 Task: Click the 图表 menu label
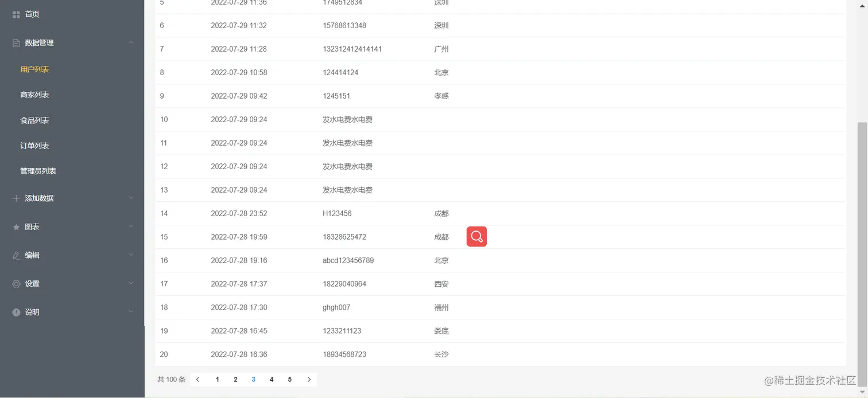point(32,227)
